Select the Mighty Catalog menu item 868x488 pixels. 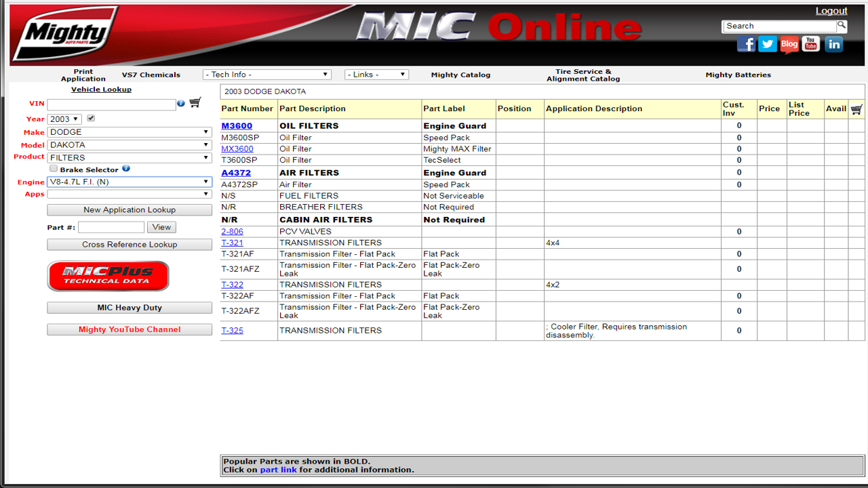point(460,75)
